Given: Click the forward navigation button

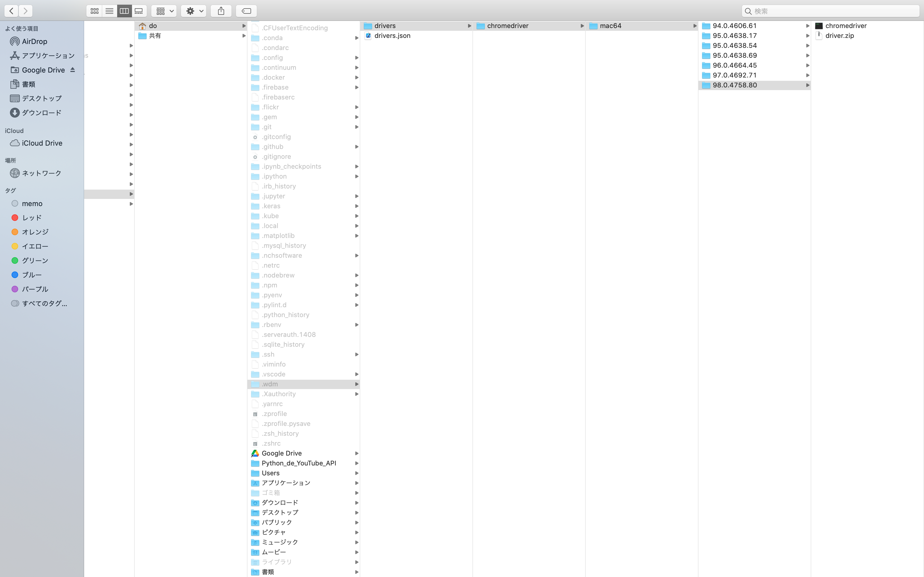Looking at the screenshot, I should point(25,11).
